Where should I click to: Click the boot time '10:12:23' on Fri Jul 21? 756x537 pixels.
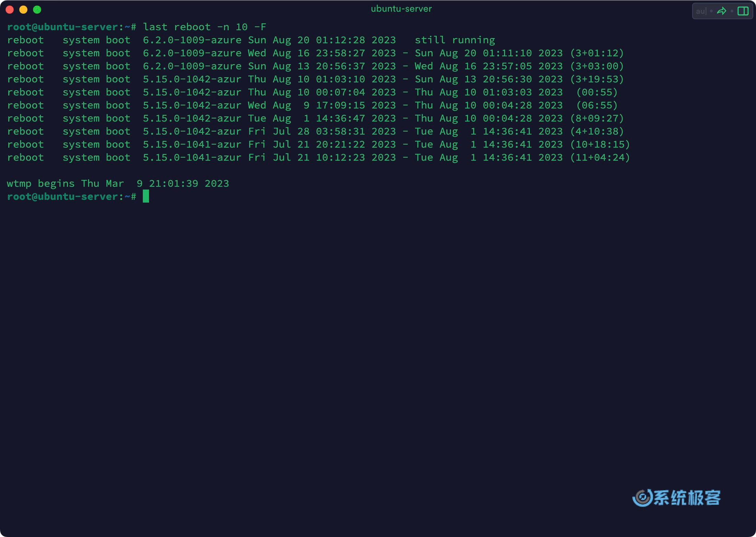340,157
